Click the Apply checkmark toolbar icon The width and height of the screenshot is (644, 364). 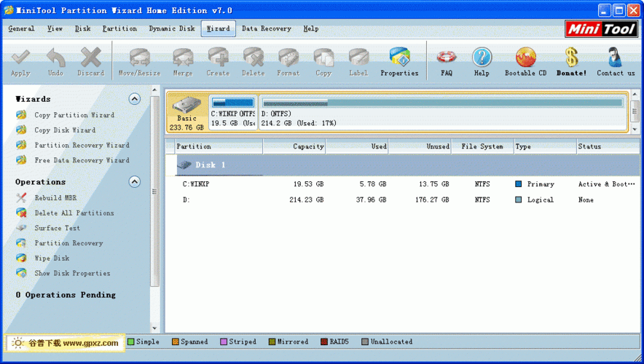coord(20,57)
